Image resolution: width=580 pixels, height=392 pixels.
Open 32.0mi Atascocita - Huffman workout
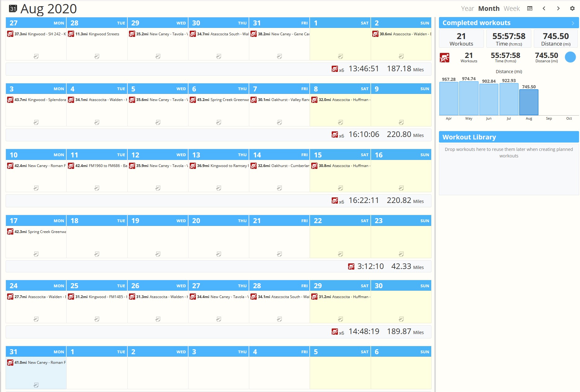pos(340,100)
